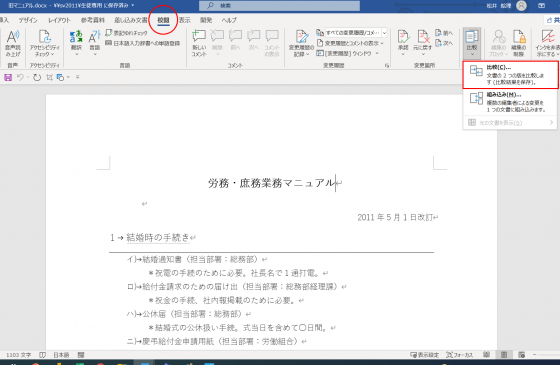
Task: Open the save-location dropdown next to the file name
Action: point(132,5)
